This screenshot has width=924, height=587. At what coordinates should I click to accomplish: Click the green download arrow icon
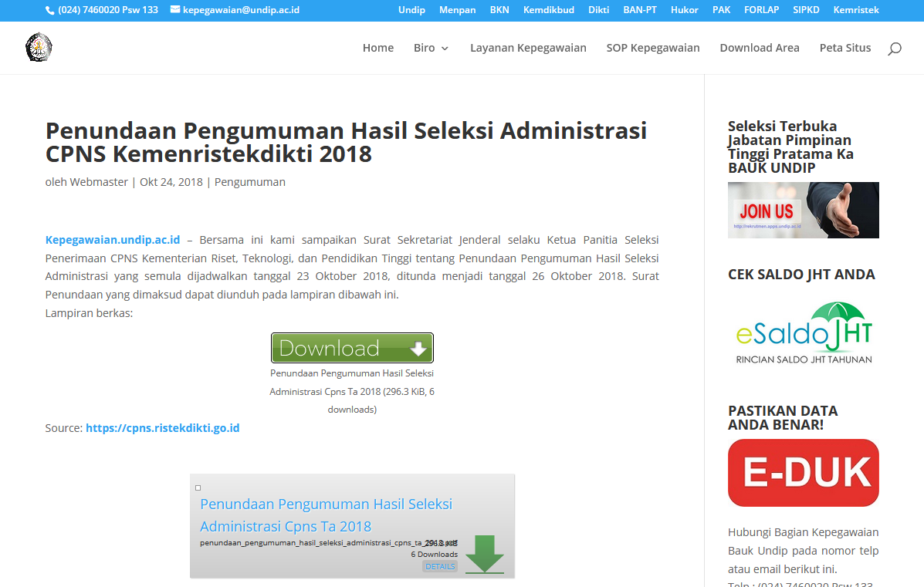pos(485,554)
